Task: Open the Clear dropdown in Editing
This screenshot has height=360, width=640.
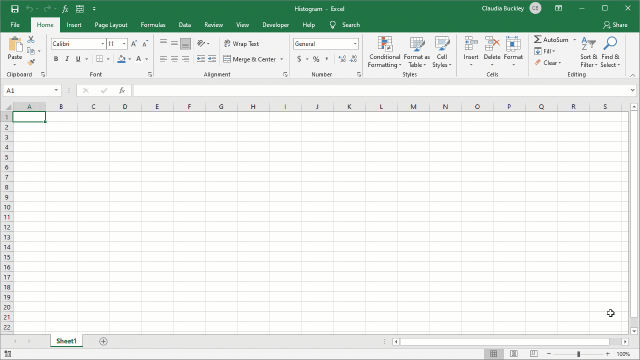Action: coord(548,62)
